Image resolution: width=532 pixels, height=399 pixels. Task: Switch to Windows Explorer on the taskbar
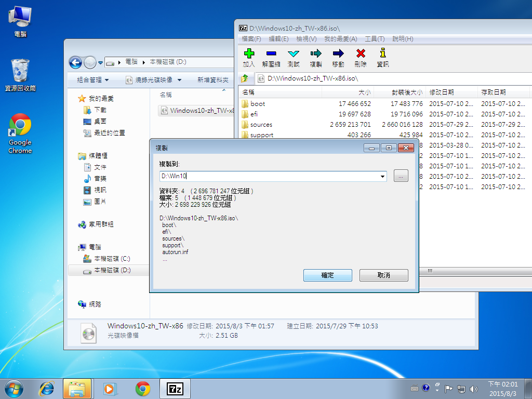tap(77, 389)
